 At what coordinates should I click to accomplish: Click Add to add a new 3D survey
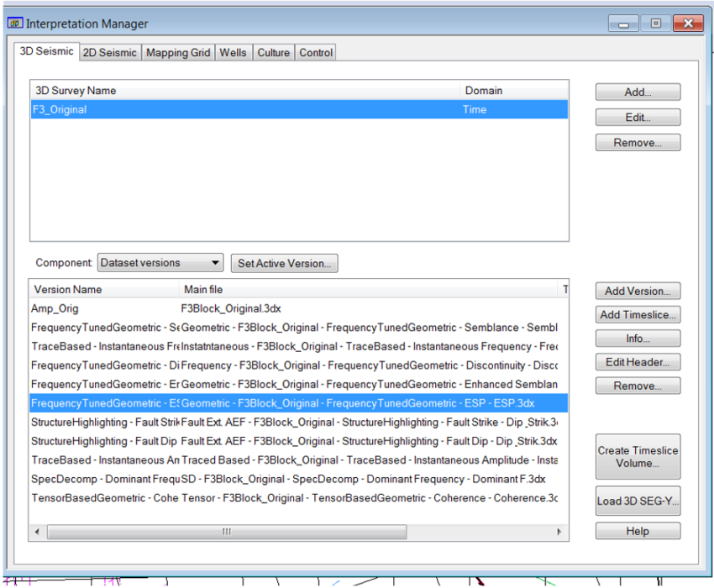[x=637, y=92]
